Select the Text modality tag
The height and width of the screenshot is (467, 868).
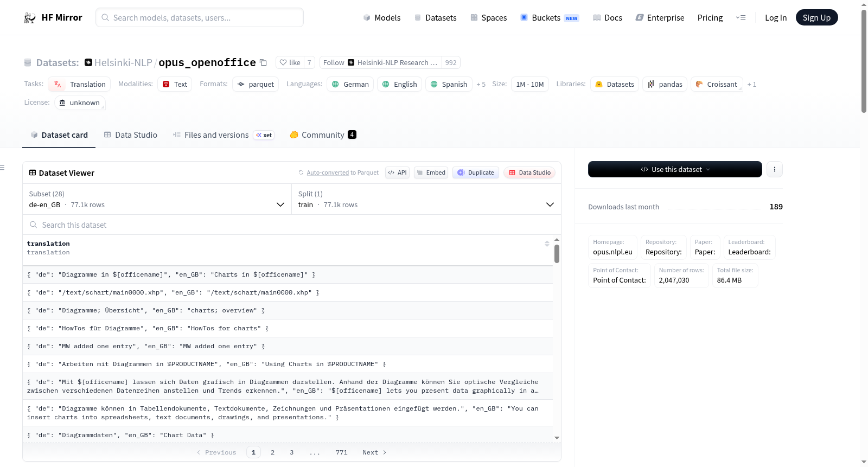pyautogui.click(x=175, y=84)
